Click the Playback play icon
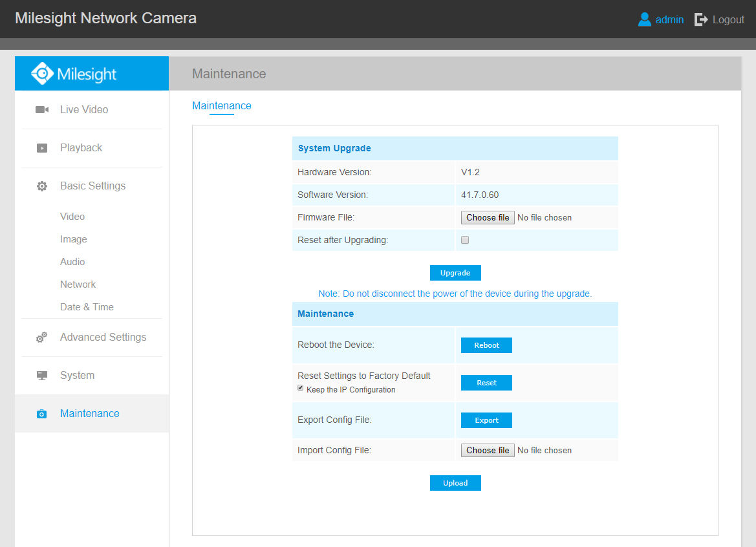756x547 pixels. (42, 148)
